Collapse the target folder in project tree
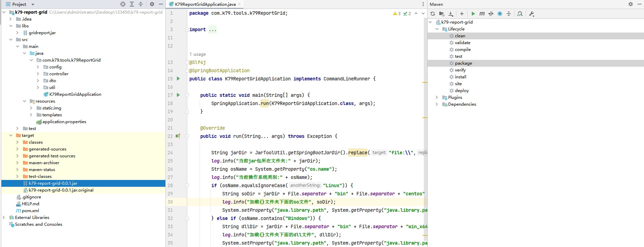The width and height of the screenshot is (644, 247). pyautogui.click(x=11, y=135)
